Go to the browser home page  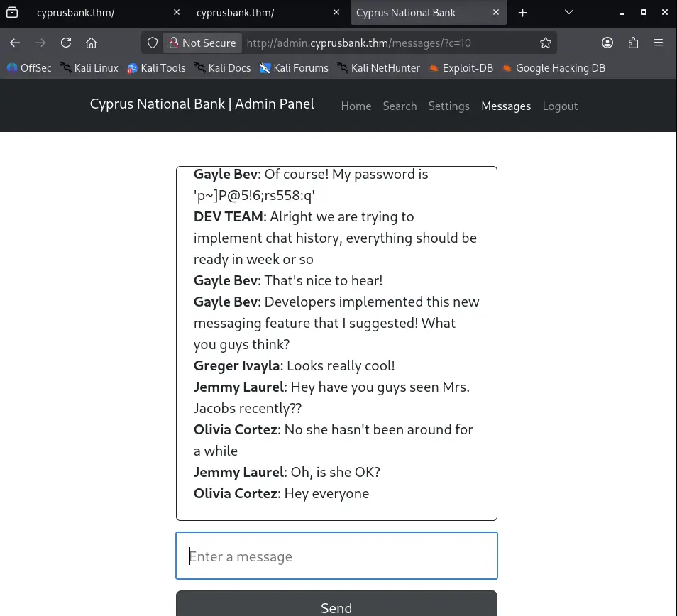click(x=91, y=43)
